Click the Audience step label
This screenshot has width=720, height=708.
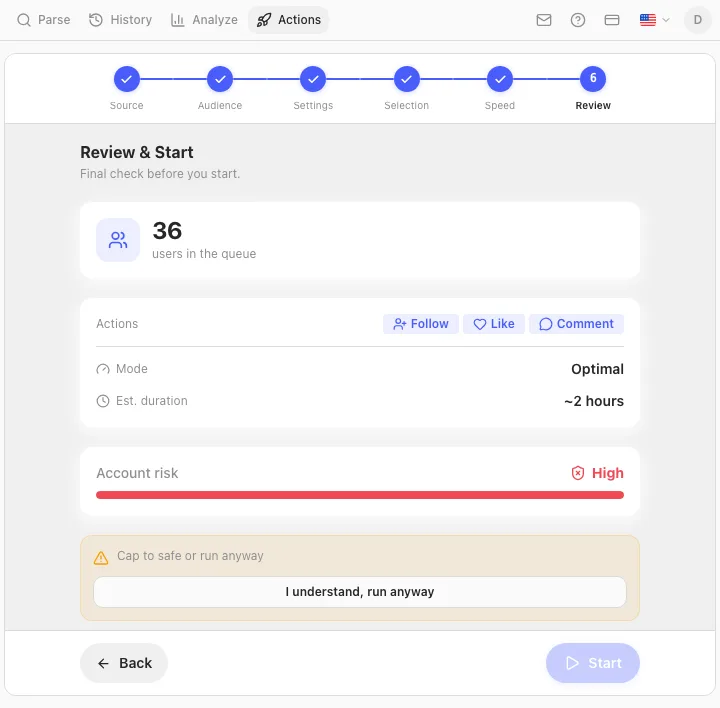pos(220,106)
